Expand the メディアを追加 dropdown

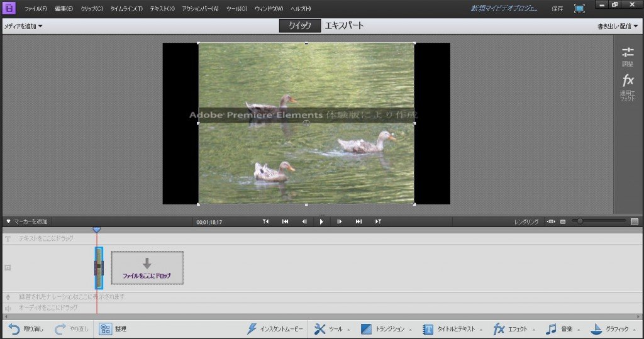23,26
